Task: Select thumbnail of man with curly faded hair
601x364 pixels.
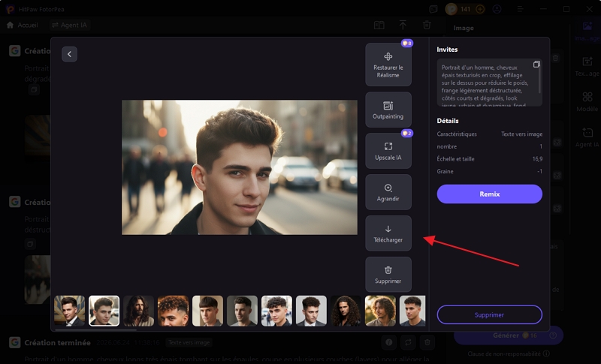Action: pyautogui.click(x=173, y=311)
